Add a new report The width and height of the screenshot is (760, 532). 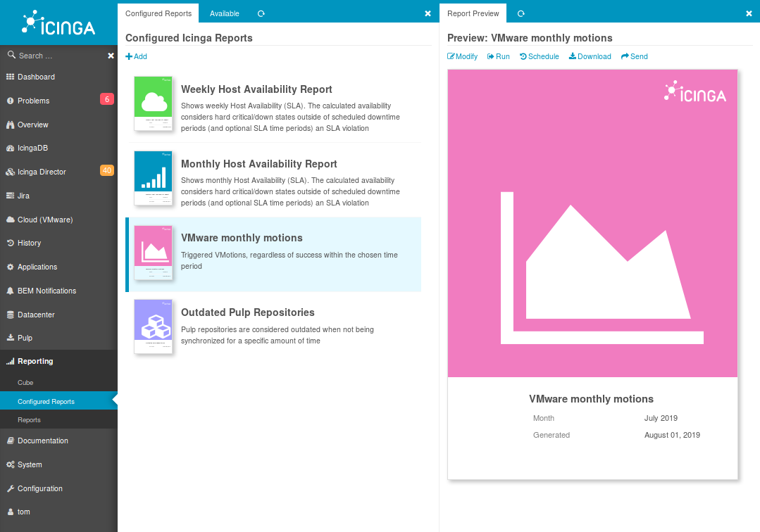[x=136, y=56]
